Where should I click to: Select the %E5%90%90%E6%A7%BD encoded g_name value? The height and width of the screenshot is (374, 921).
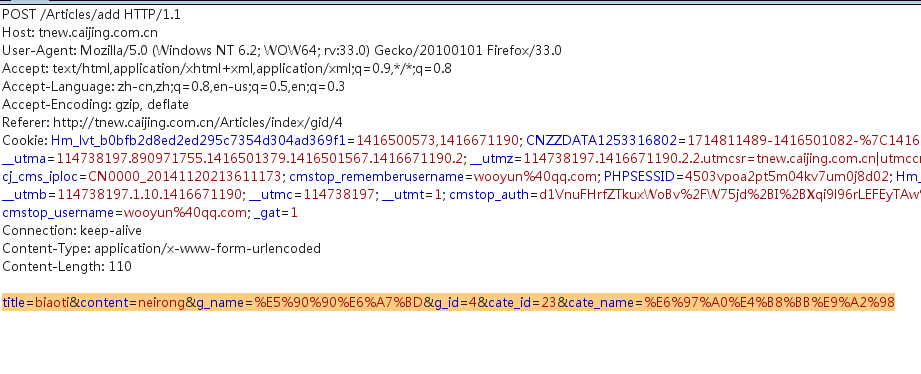338,302
